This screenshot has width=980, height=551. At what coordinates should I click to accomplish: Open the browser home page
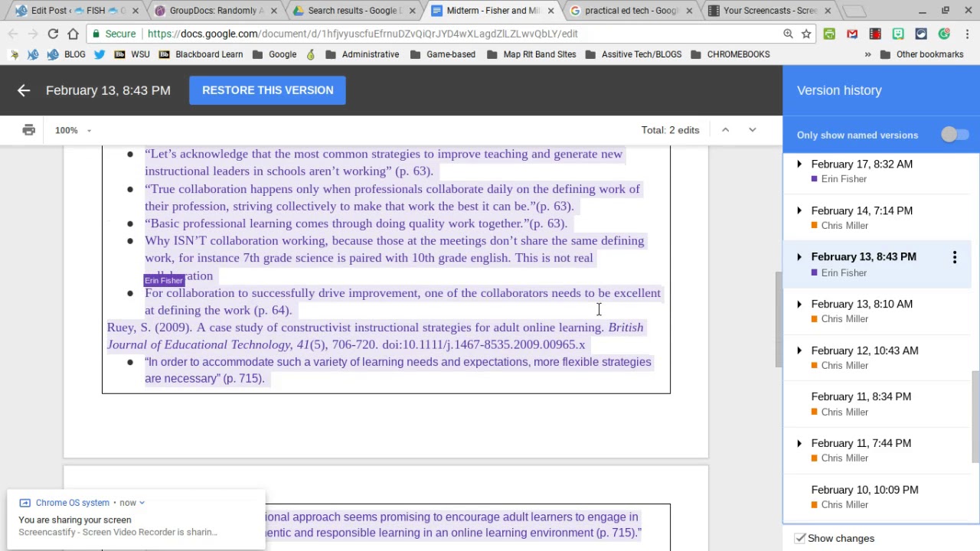point(73,34)
